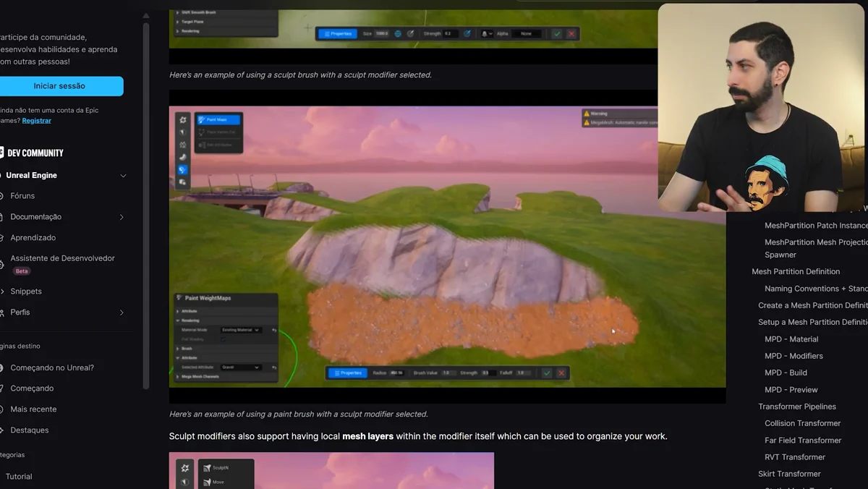Open the Registrar link in the sidebar
The height and width of the screenshot is (489, 868).
(36, 120)
